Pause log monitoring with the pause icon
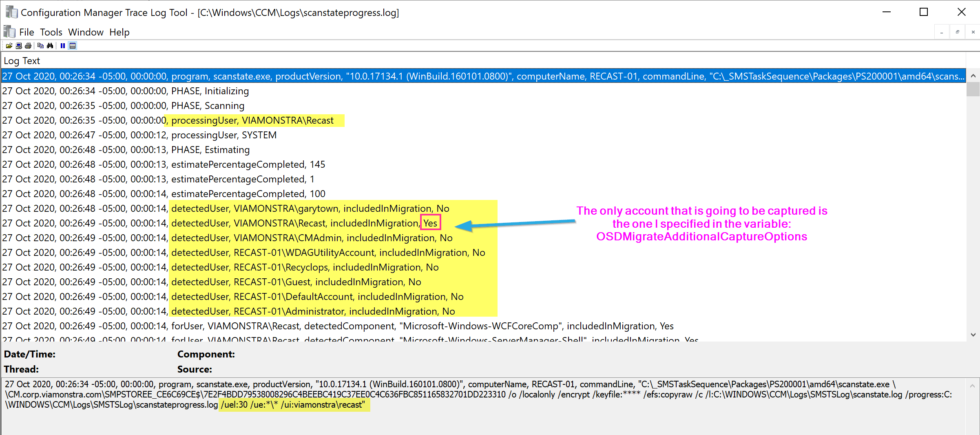980x435 pixels. 62,46
